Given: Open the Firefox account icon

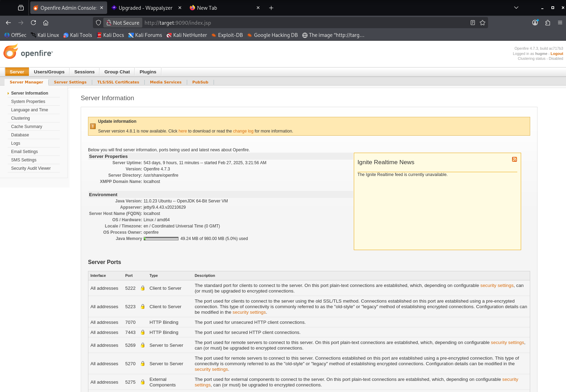Looking at the screenshot, I should [x=535, y=23].
